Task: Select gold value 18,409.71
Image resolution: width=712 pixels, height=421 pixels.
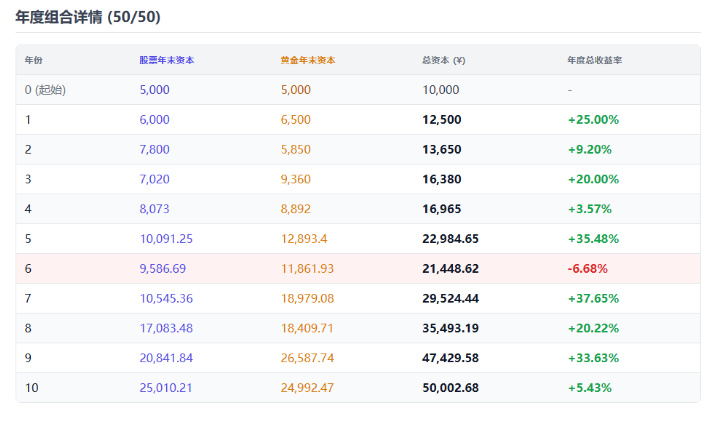Action: [307, 328]
